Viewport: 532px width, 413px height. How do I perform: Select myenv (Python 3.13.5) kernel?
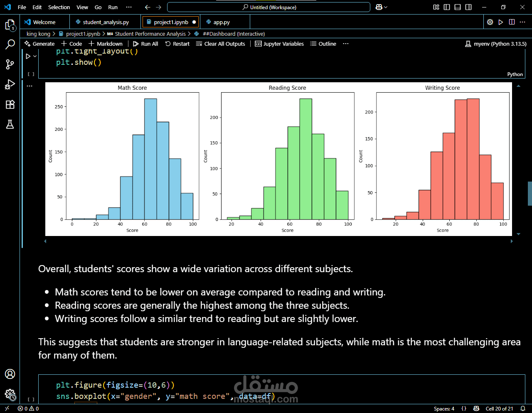[496, 44]
